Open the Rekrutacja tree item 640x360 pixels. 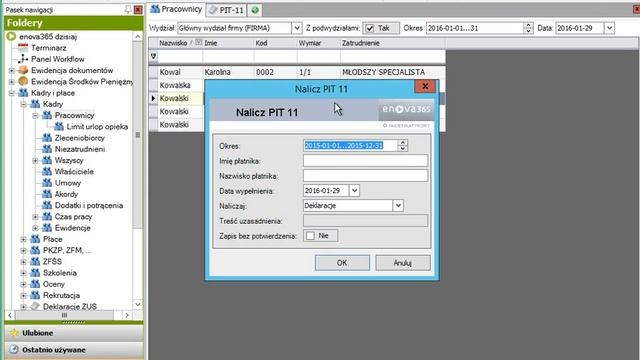tap(61, 295)
